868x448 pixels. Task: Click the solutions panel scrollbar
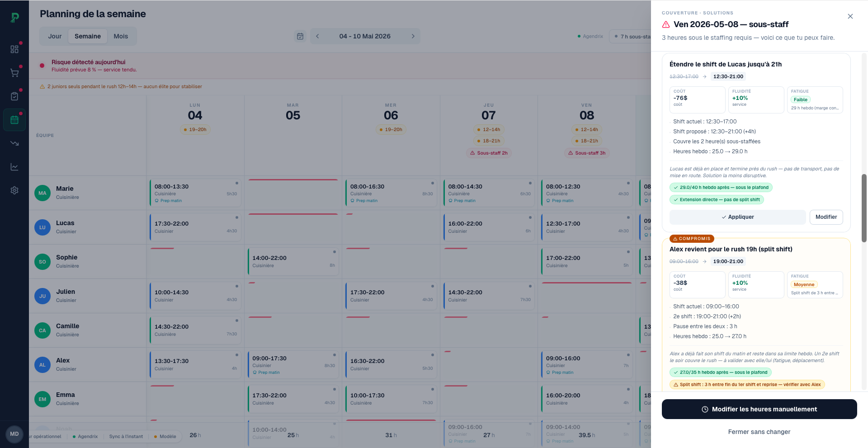pyautogui.click(x=864, y=208)
